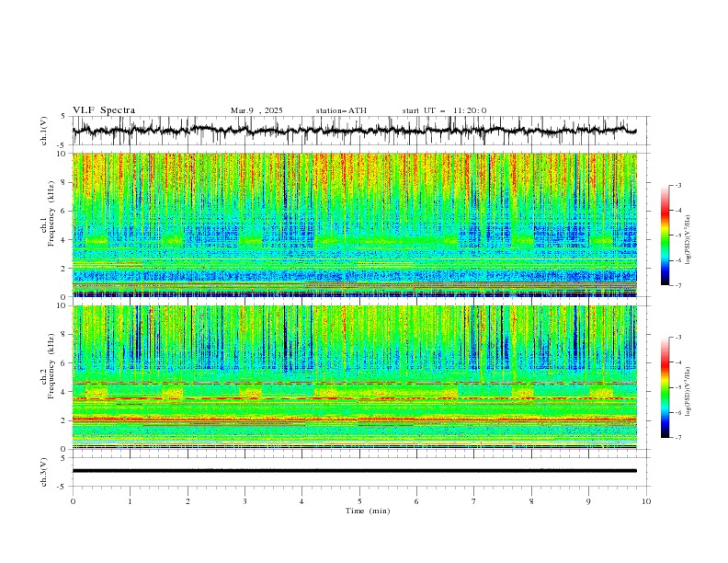Click the ch.2 spectrogram colorbar

click(665, 387)
